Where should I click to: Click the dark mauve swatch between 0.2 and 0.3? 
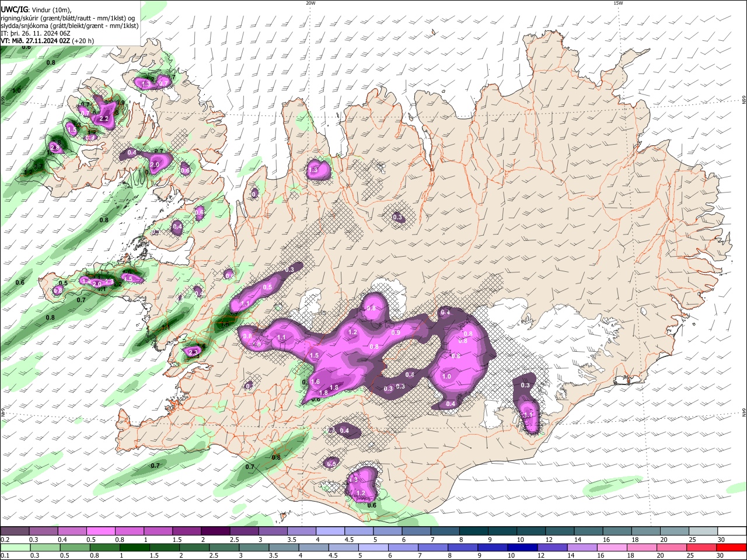coord(15,531)
